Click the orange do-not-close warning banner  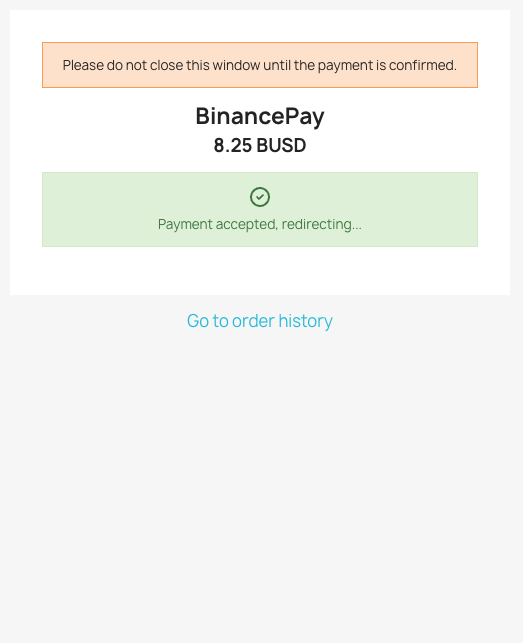click(260, 65)
